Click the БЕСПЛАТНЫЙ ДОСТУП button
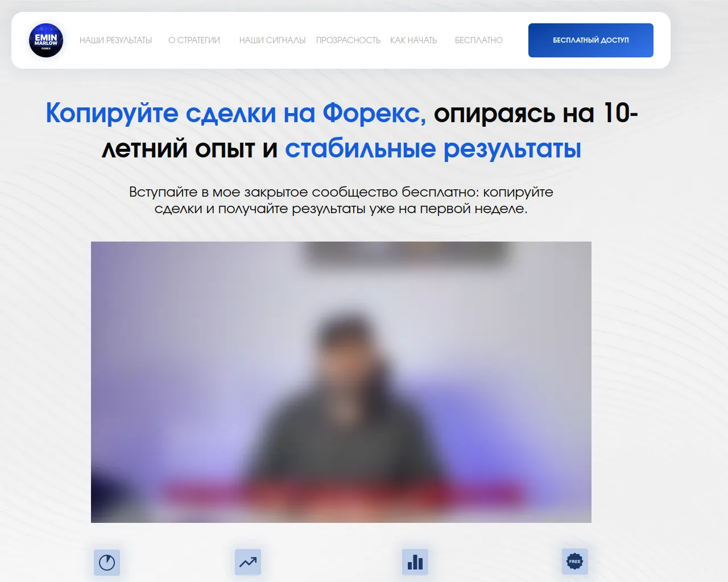The height and width of the screenshot is (582, 728). [591, 40]
